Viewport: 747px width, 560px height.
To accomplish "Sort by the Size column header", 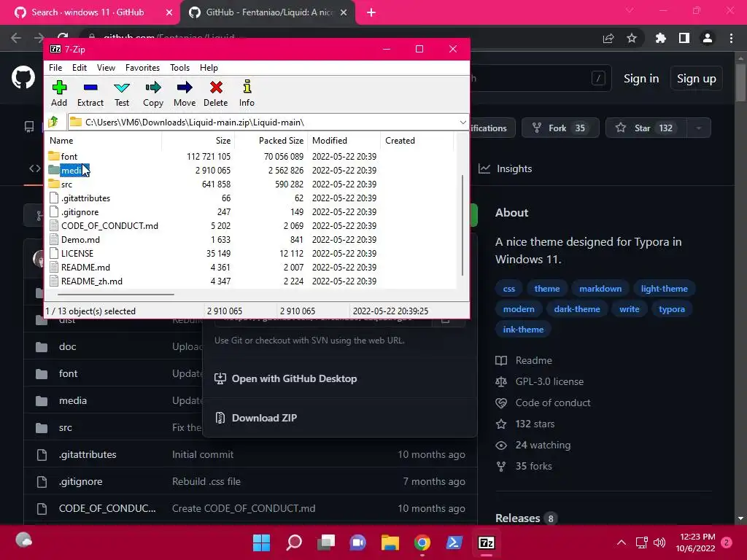I will 198,141.
